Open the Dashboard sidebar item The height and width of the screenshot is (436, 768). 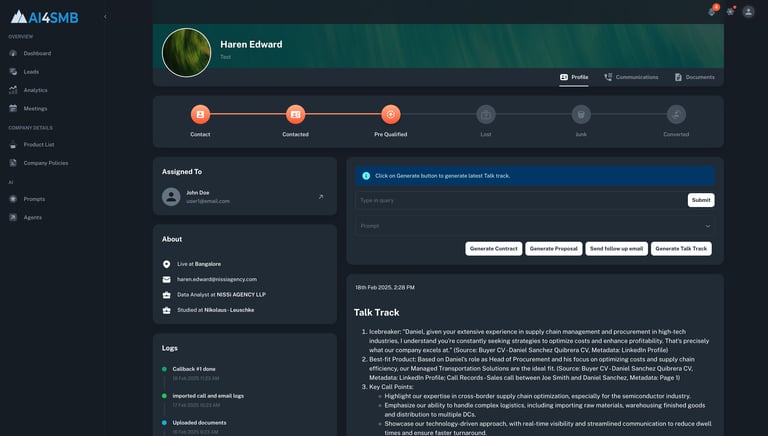tap(37, 53)
